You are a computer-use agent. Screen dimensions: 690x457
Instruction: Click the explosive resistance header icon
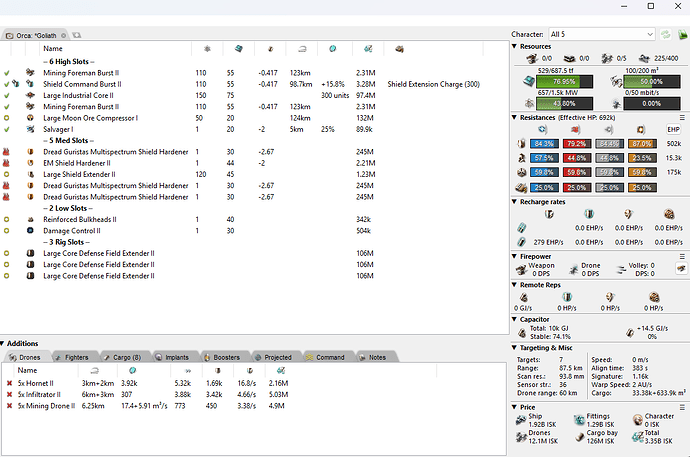(x=641, y=129)
